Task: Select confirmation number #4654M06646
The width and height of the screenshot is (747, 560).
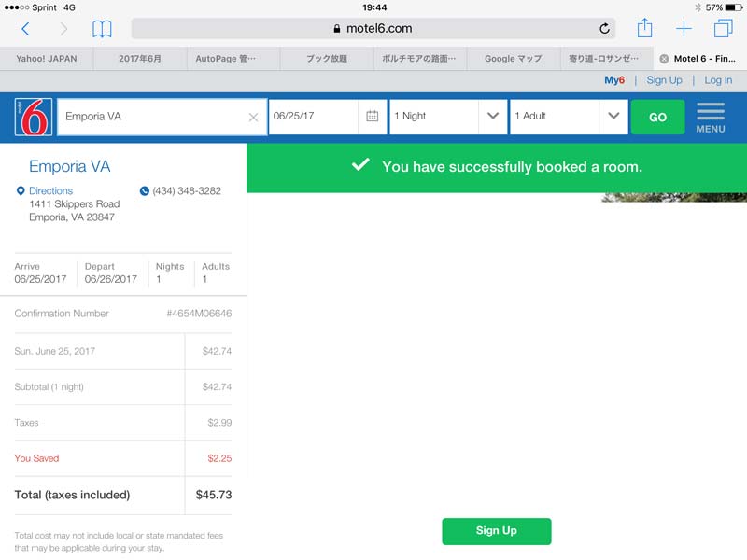Action: (x=199, y=314)
